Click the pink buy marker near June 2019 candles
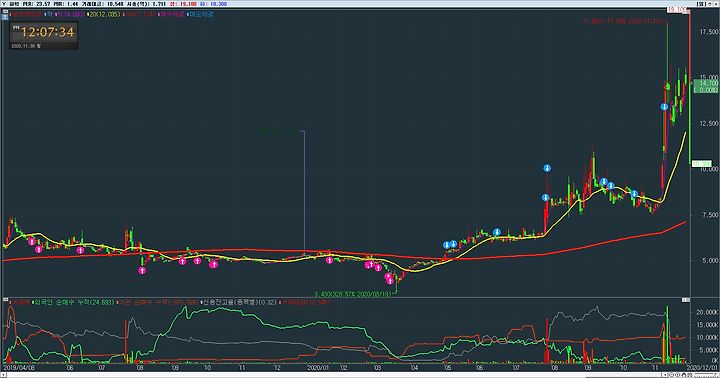Image resolution: width=720 pixels, height=378 pixels. click(80, 250)
